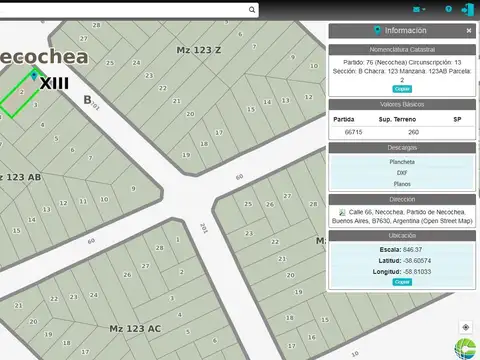
Task: Click the Mz 123 AC block label
Action: pyautogui.click(x=135, y=329)
